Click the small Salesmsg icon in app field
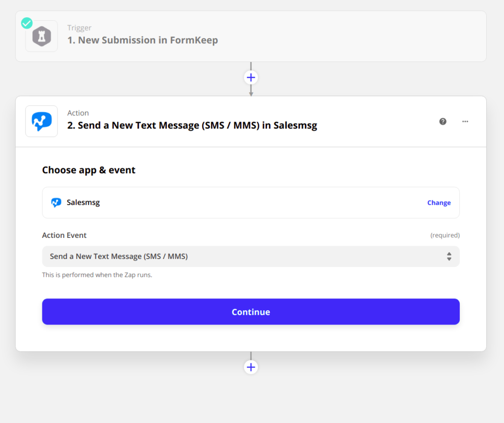Image resolution: width=504 pixels, height=423 pixels. click(x=56, y=202)
